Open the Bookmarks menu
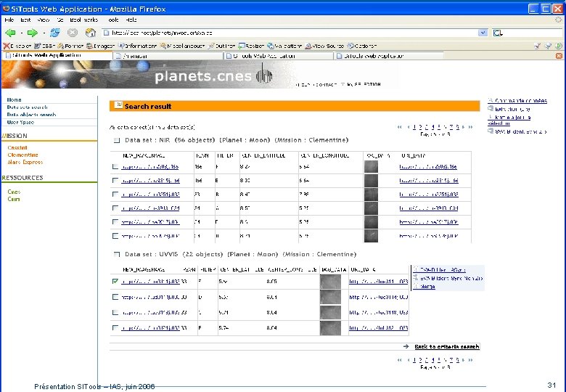 (83, 20)
